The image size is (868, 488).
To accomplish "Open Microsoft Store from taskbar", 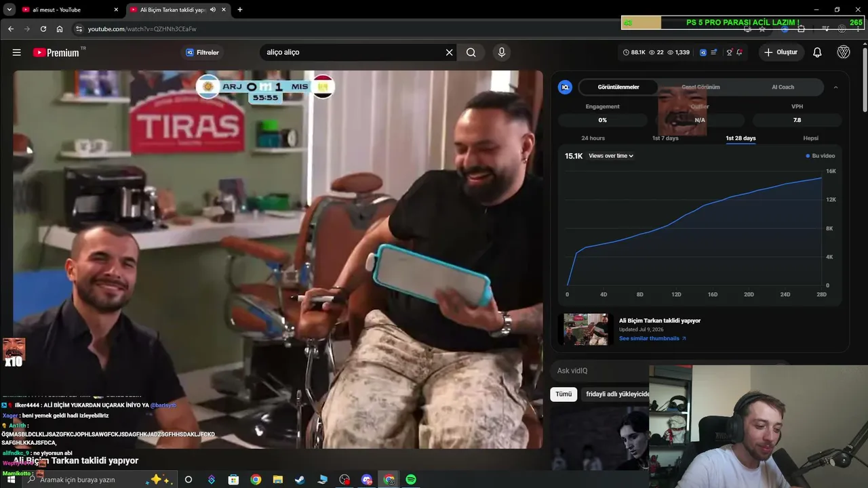I will 233,480.
